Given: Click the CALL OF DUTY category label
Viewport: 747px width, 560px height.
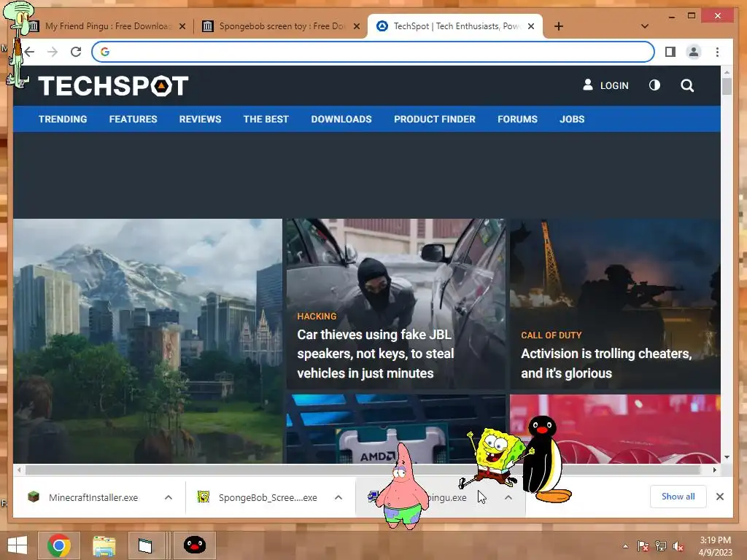Looking at the screenshot, I should tap(551, 335).
